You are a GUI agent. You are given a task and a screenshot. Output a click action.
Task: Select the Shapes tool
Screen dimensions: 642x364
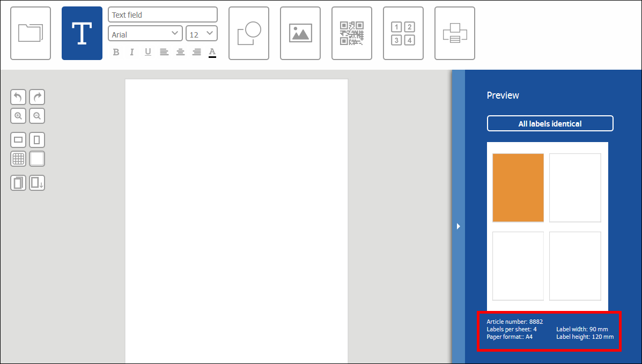pyautogui.click(x=248, y=33)
